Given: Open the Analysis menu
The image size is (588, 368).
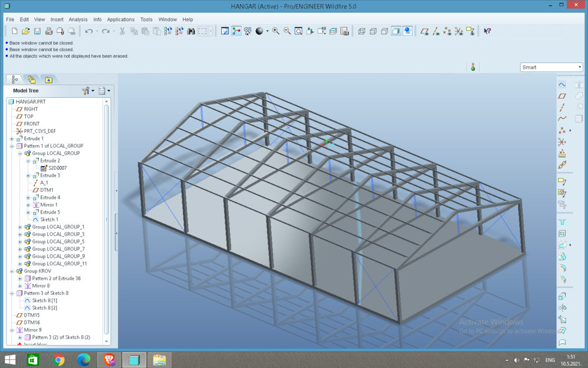Looking at the screenshot, I should (78, 19).
